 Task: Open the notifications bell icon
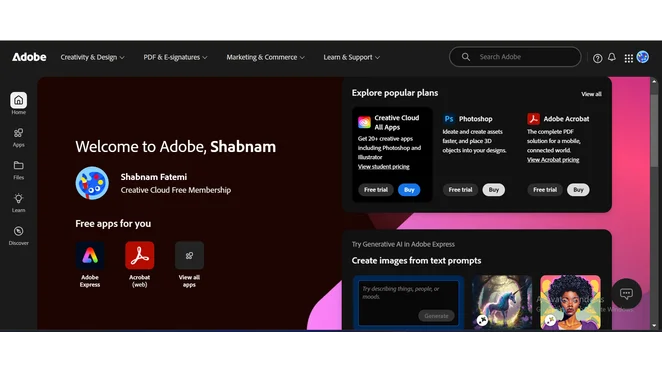(x=612, y=57)
